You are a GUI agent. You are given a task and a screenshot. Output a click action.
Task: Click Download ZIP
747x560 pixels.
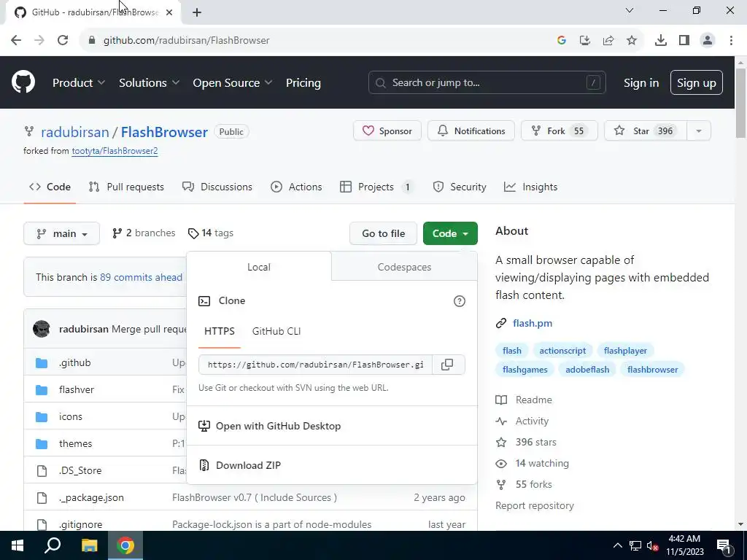pyautogui.click(x=248, y=465)
